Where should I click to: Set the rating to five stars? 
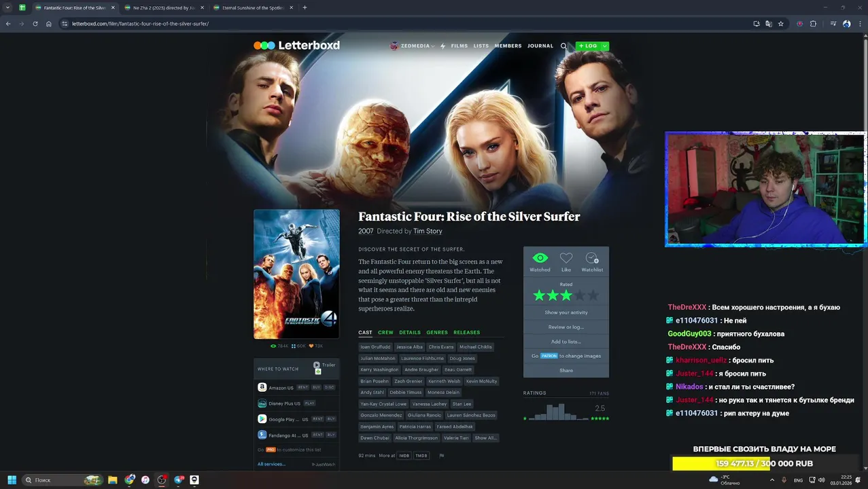pos(594,295)
